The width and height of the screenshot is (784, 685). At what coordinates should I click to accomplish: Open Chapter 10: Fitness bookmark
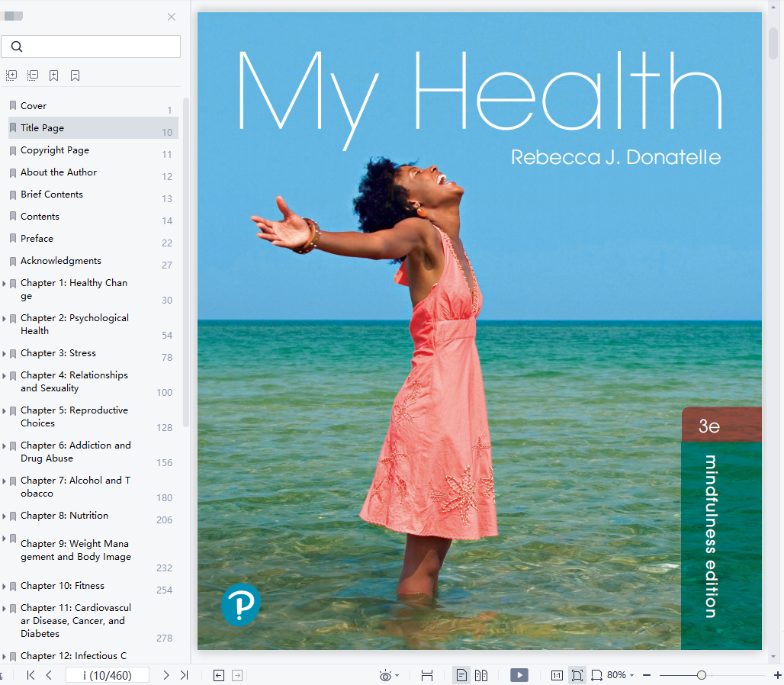(63, 586)
